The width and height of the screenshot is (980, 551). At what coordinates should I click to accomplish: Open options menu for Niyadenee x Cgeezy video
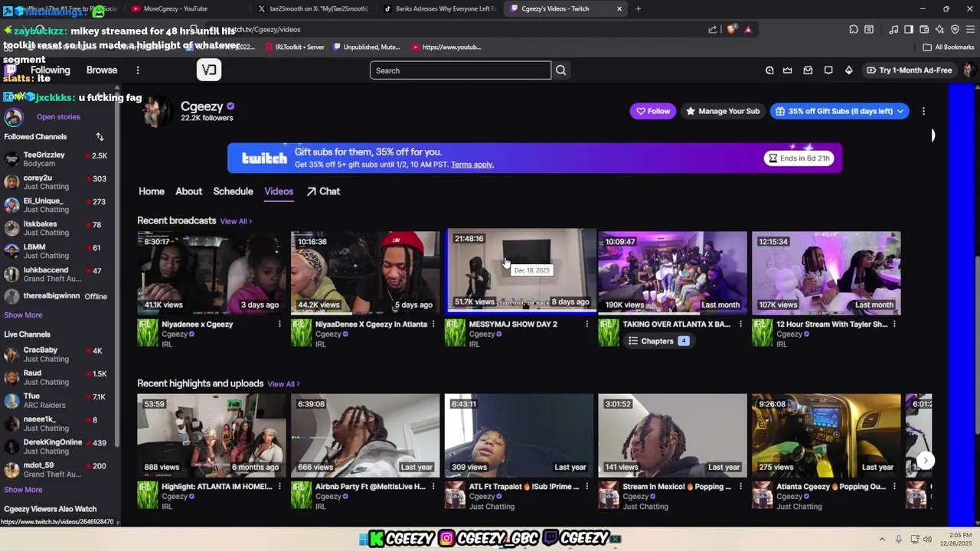pos(279,324)
